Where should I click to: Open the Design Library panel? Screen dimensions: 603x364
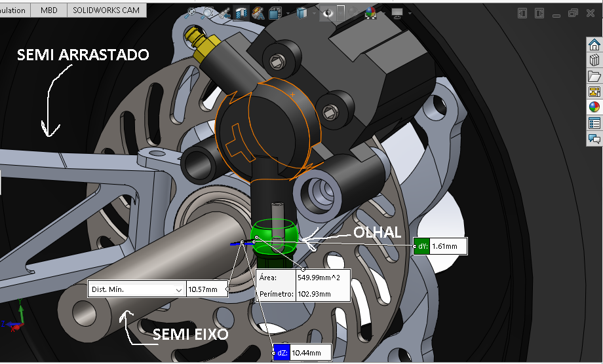click(594, 60)
